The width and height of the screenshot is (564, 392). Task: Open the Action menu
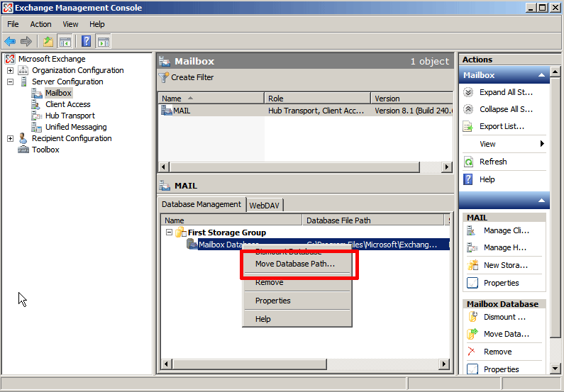pos(40,24)
